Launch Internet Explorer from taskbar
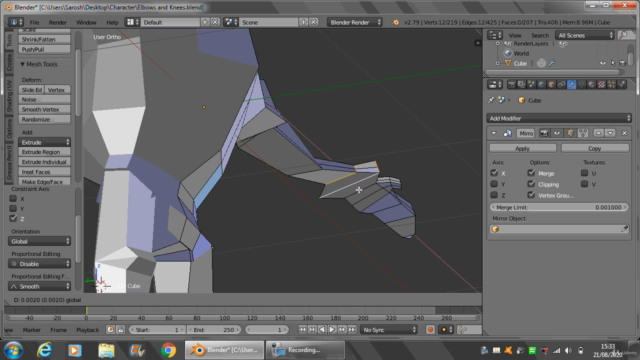 point(44,350)
